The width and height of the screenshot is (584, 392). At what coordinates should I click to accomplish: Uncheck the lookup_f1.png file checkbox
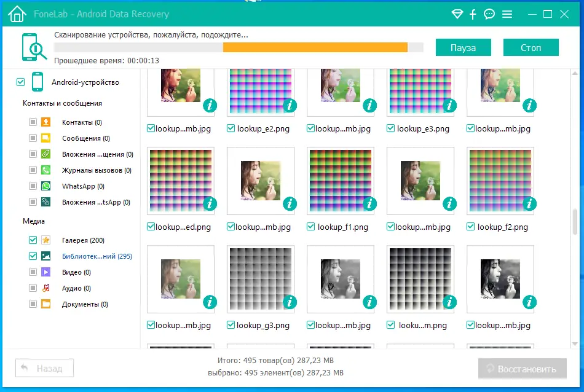click(310, 227)
